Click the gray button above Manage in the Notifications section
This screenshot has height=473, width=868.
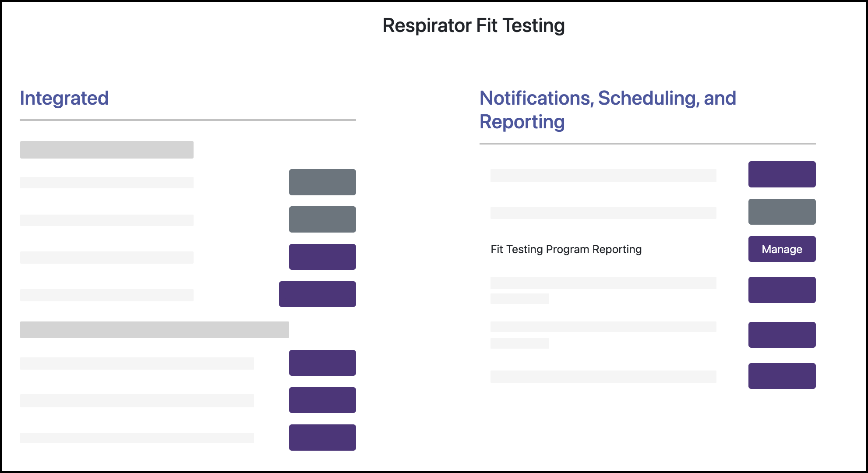coord(782,212)
